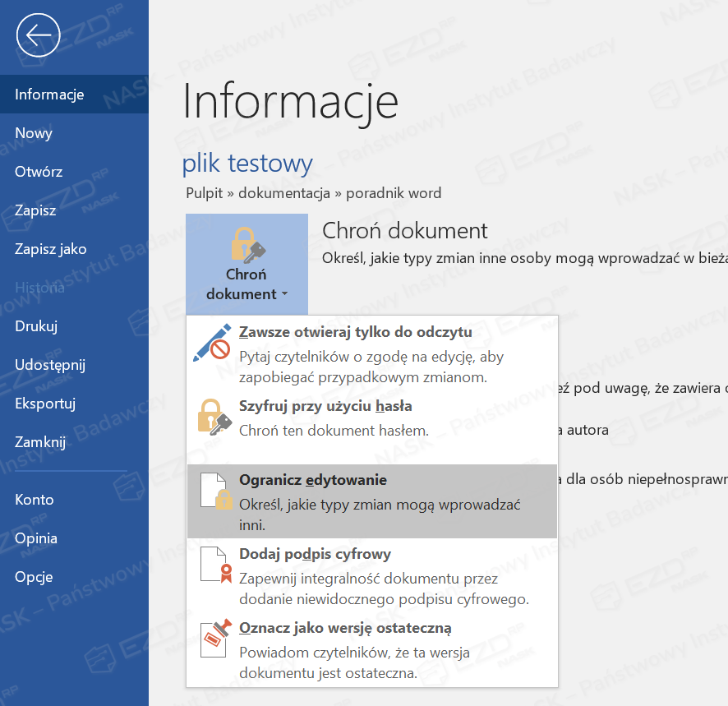Select Ogranicz edytowanie menu entry
The image size is (728, 706).
click(x=313, y=480)
